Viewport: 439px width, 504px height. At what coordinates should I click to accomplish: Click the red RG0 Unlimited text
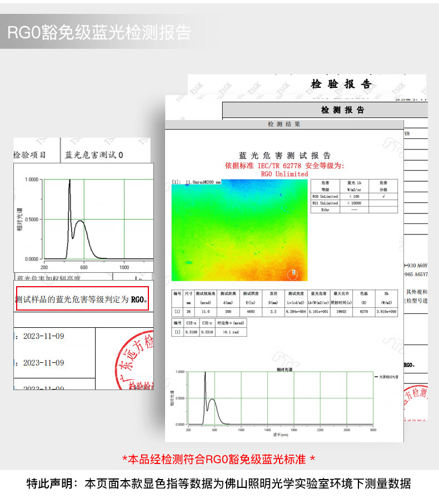coord(285,174)
